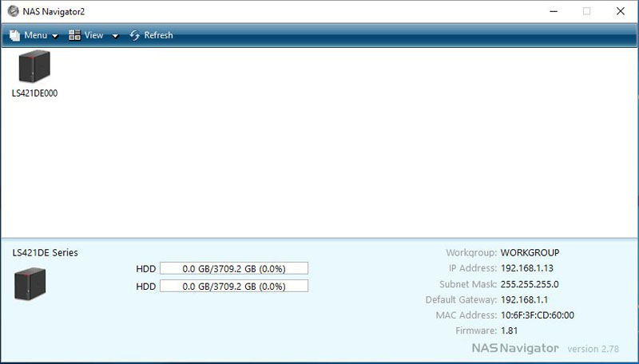Click the second HDD label
The height and width of the screenshot is (364, 639).
146,287
